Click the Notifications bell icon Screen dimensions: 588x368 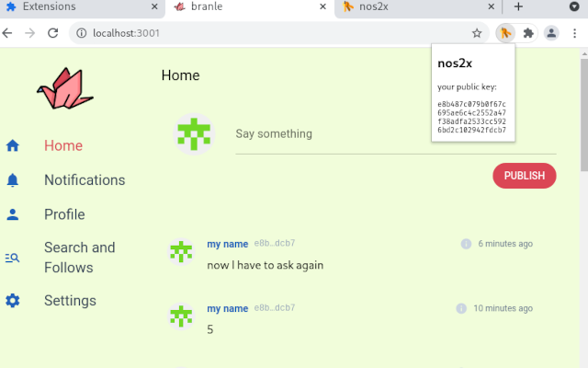coord(13,180)
